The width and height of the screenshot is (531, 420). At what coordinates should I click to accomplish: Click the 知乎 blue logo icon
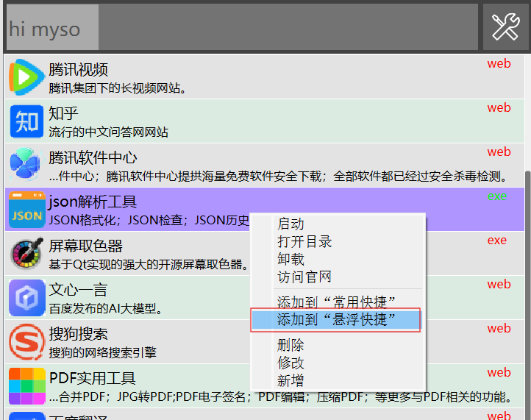(26, 121)
